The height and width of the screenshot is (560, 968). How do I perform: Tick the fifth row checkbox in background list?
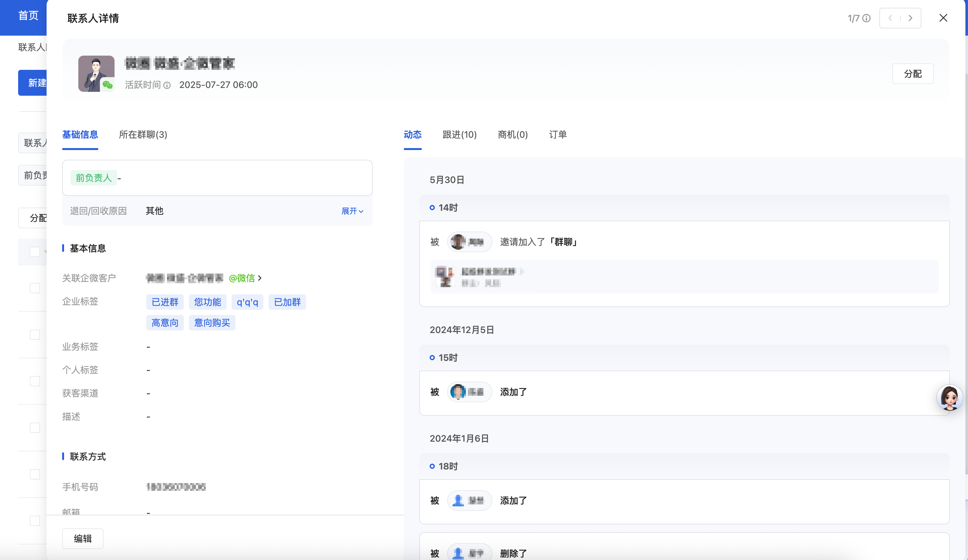coord(35,474)
